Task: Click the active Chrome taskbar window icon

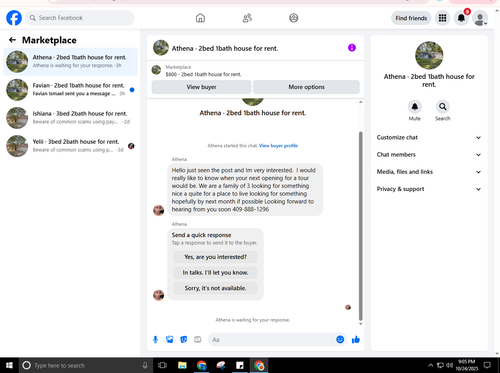Action: (x=259, y=365)
